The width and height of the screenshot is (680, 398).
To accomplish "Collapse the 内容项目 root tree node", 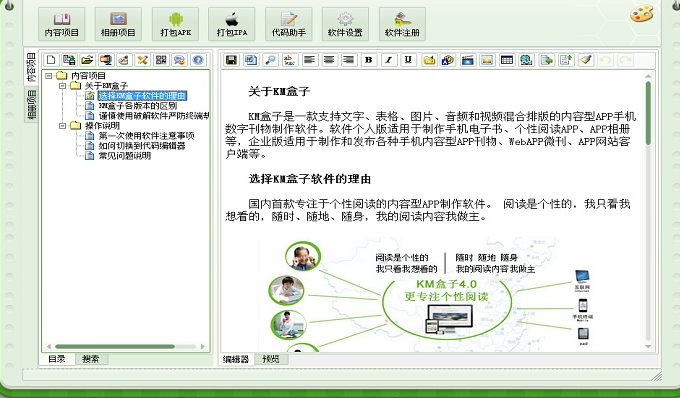I will pyautogui.click(x=49, y=76).
